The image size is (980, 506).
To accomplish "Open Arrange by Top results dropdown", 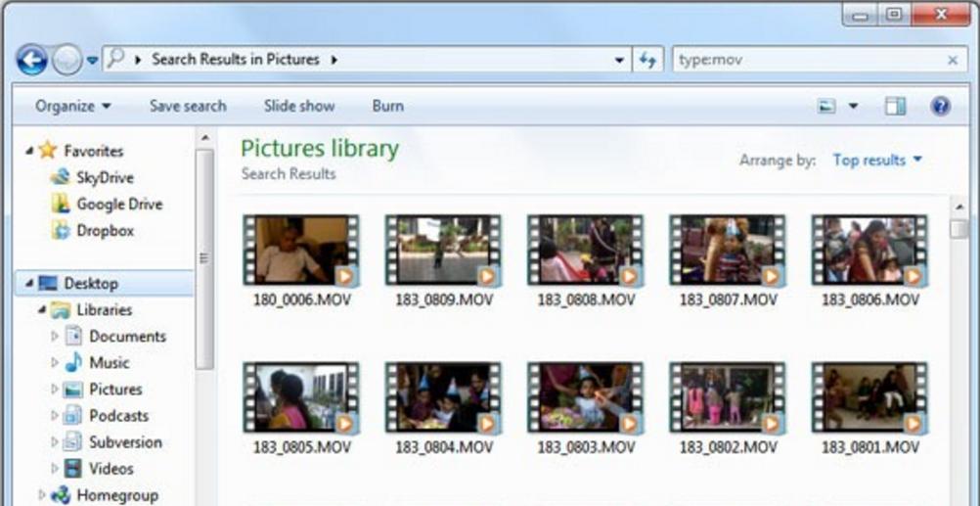I will point(877,161).
